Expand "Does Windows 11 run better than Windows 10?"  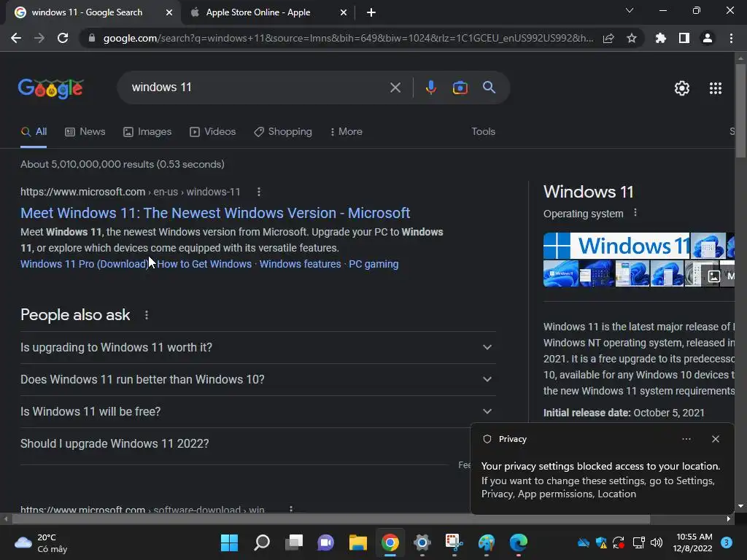(258, 379)
